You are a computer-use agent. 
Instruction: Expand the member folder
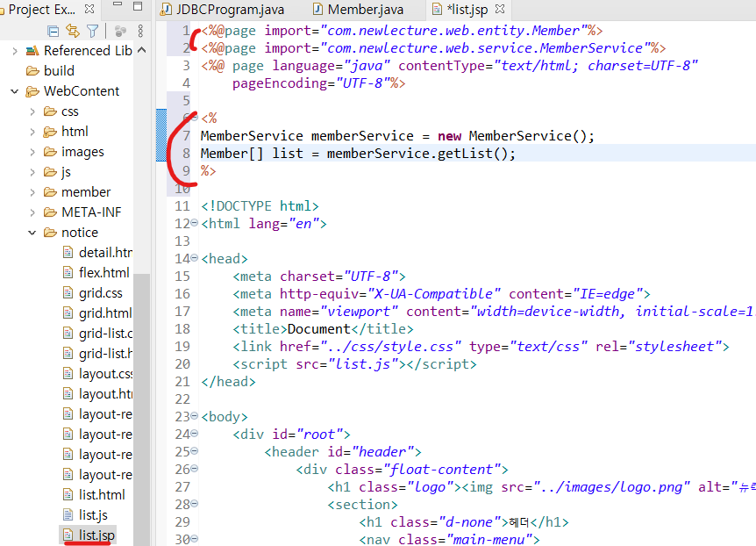click(32, 192)
